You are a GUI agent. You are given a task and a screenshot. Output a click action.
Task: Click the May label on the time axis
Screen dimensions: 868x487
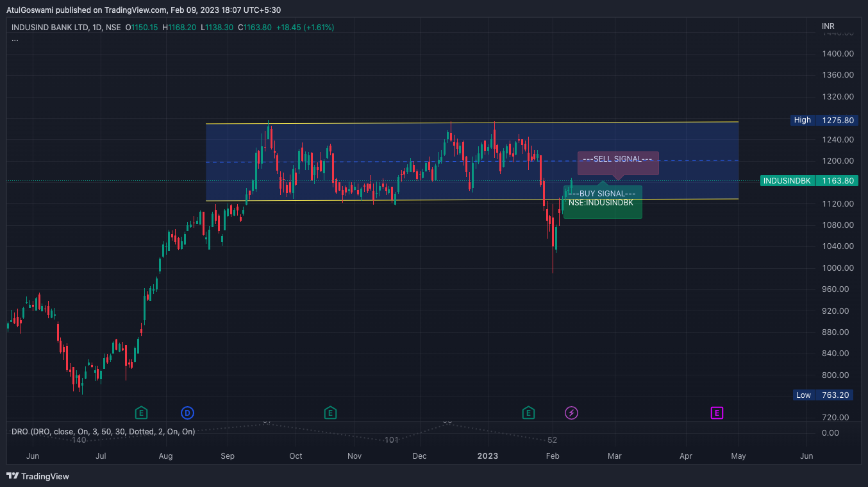click(738, 456)
